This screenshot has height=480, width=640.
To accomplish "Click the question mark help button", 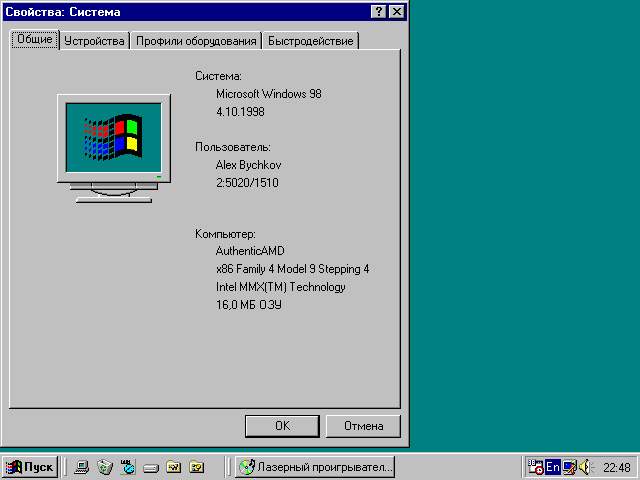I will click(x=379, y=12).
